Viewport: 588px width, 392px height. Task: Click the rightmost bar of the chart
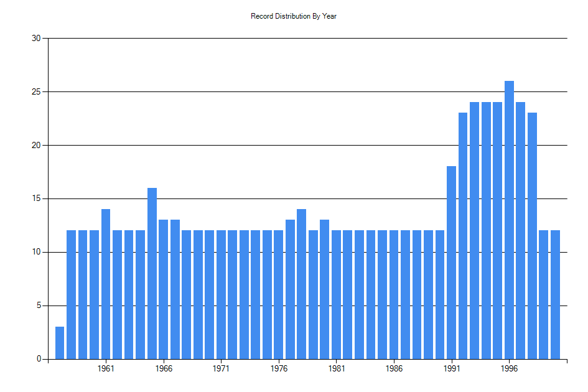pos(554,292)
